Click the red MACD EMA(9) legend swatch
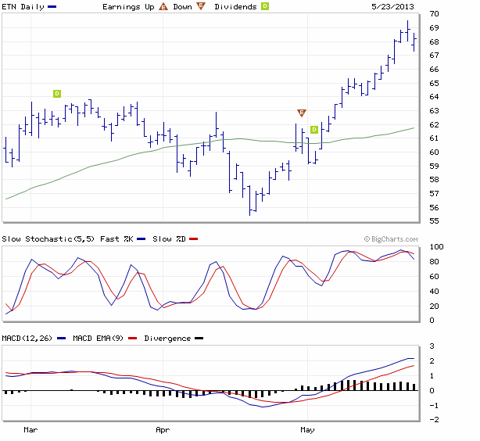 coord(133,338)
